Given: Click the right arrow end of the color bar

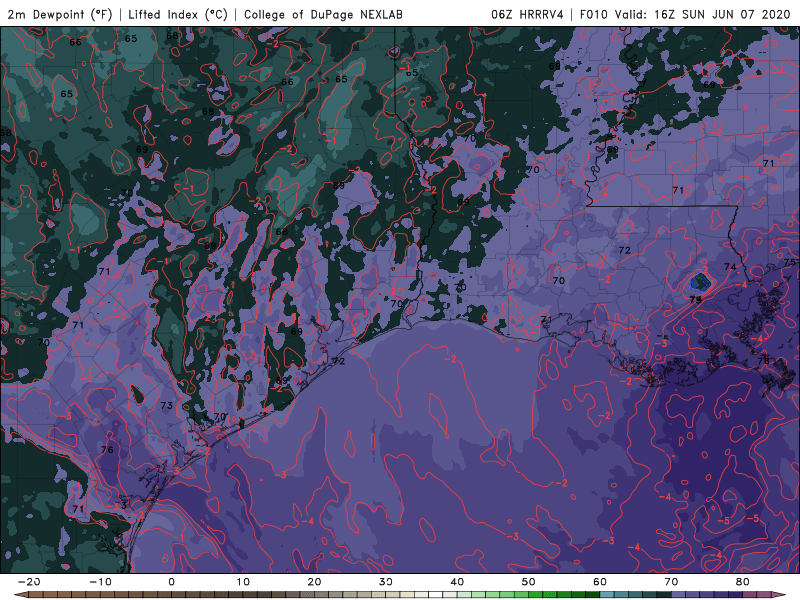Looking at the screenshot, I should click(x=780, y=595).
